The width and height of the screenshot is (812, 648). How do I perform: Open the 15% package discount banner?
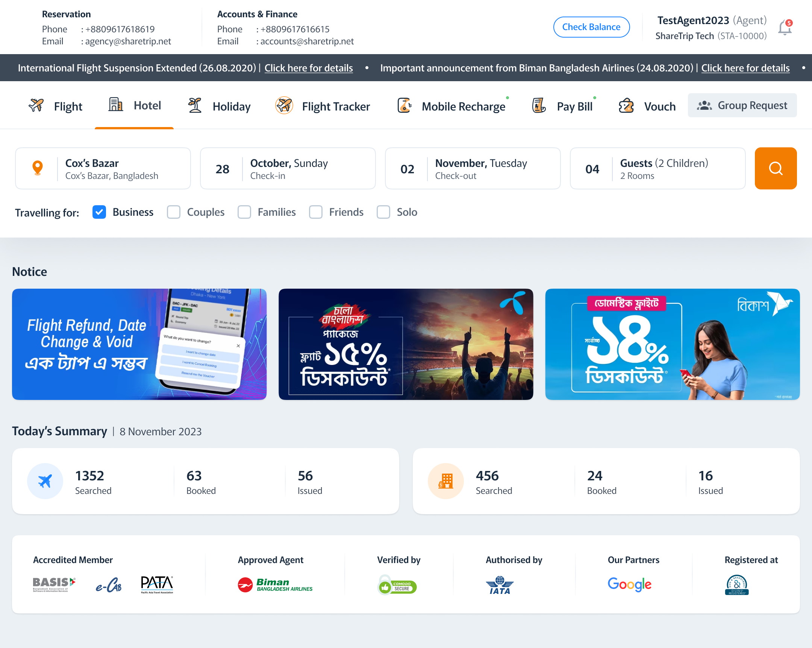pos(406,344)
